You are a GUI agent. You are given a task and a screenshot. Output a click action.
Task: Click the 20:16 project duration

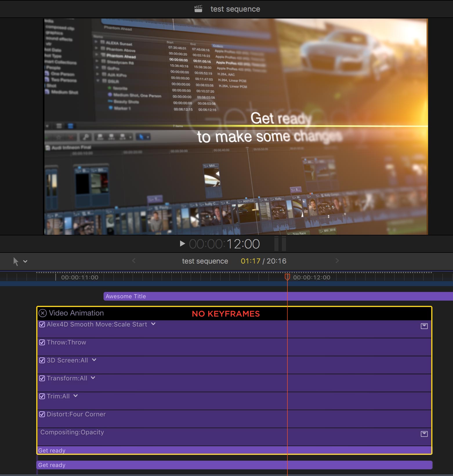[276, 261]
